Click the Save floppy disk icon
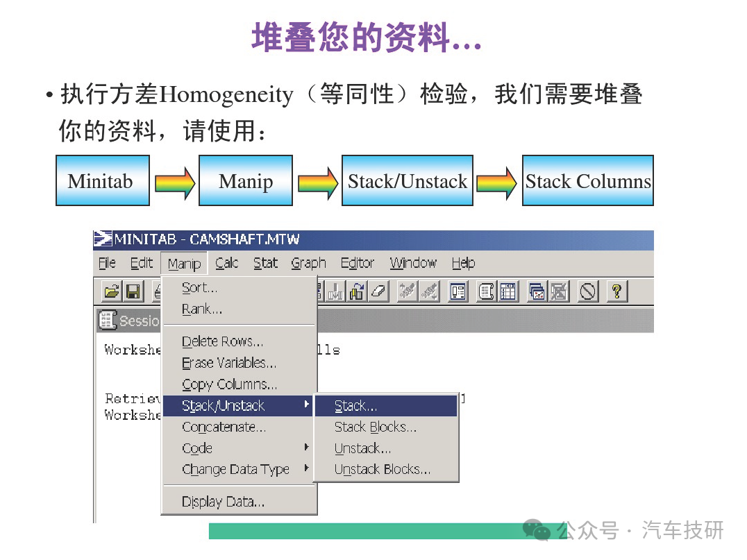Screen dimensions: 747x560 pyautogui.click(x=133, y=291)
